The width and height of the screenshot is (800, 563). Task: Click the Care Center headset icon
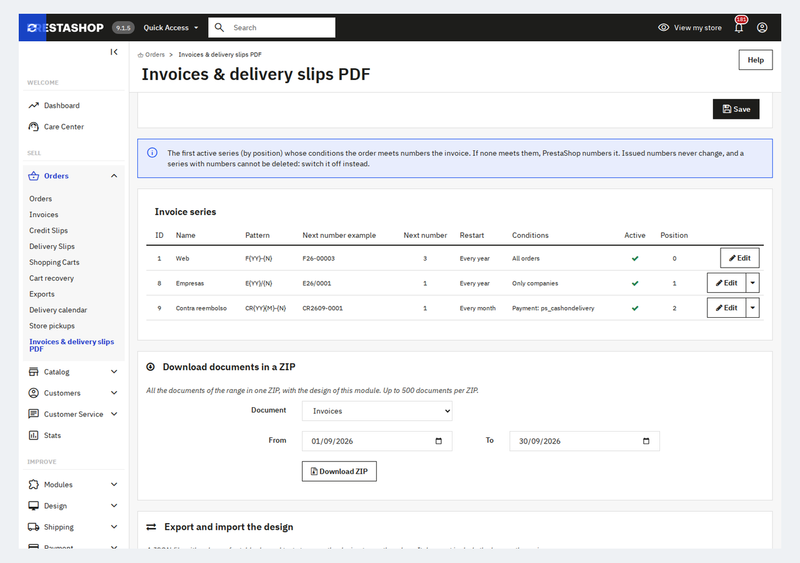click(x=34, y=127)
